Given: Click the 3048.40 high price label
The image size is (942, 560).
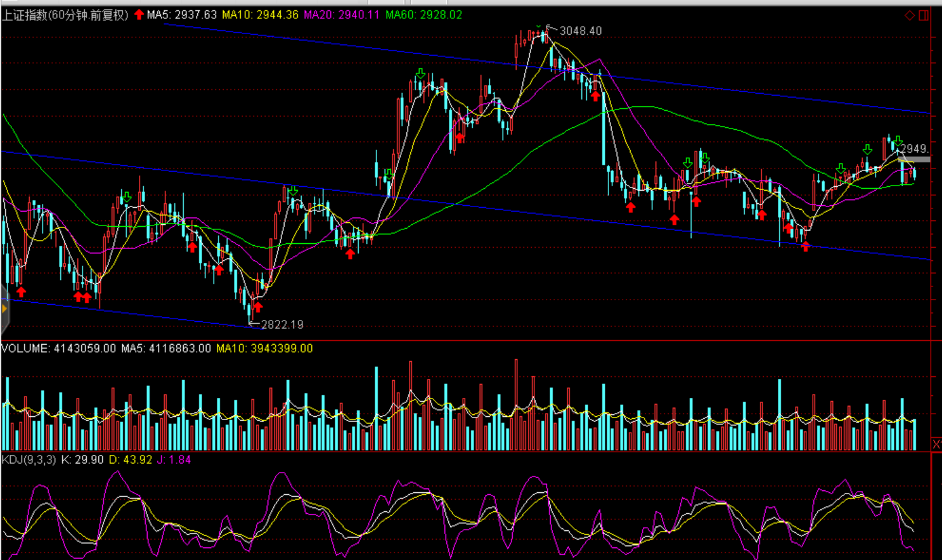Looking at the screenshot, I should point(581,30).
